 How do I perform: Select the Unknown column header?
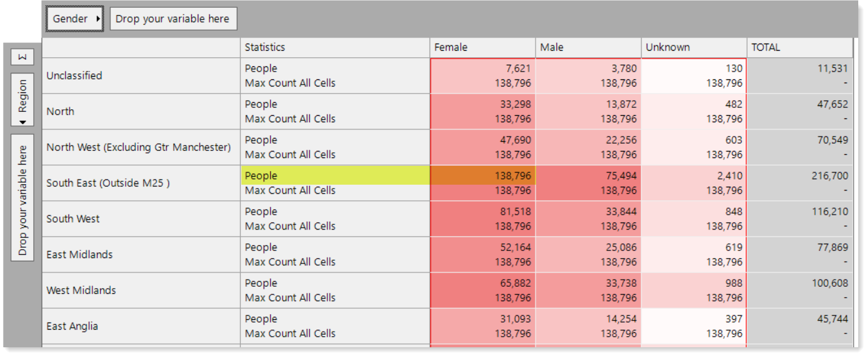coord(694,47)
